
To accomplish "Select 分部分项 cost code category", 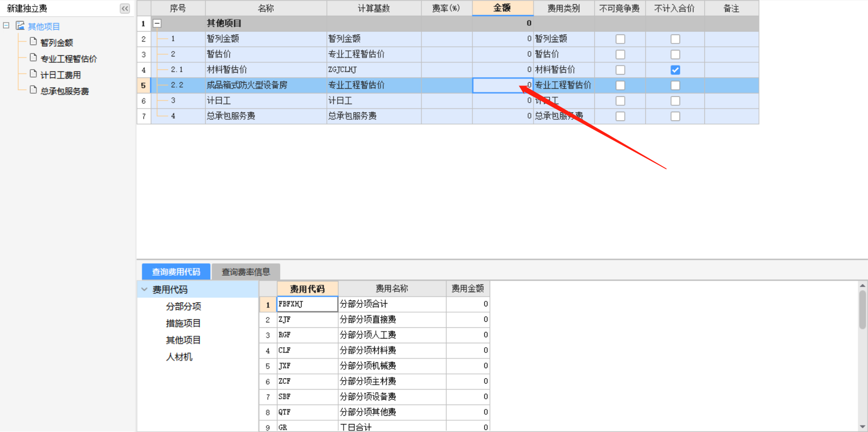I will click(184, 306).
